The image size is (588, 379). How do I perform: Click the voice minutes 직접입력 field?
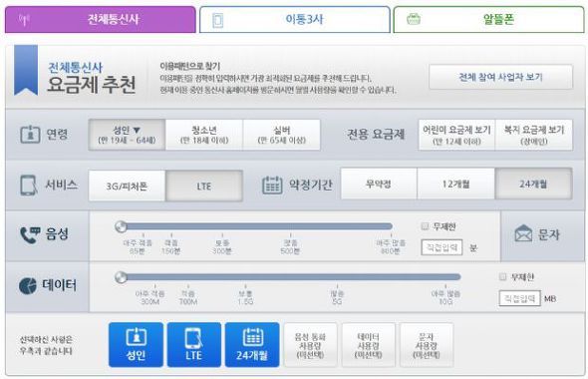tap(441, 247)
